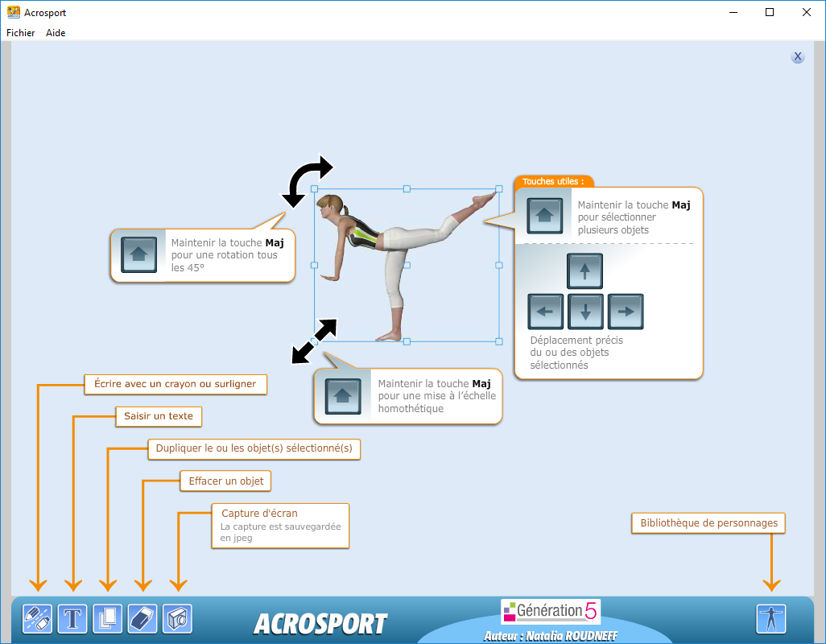Close the help overlay with the X
The height and width of the screenshot is (644, 826).
(797, 56)
